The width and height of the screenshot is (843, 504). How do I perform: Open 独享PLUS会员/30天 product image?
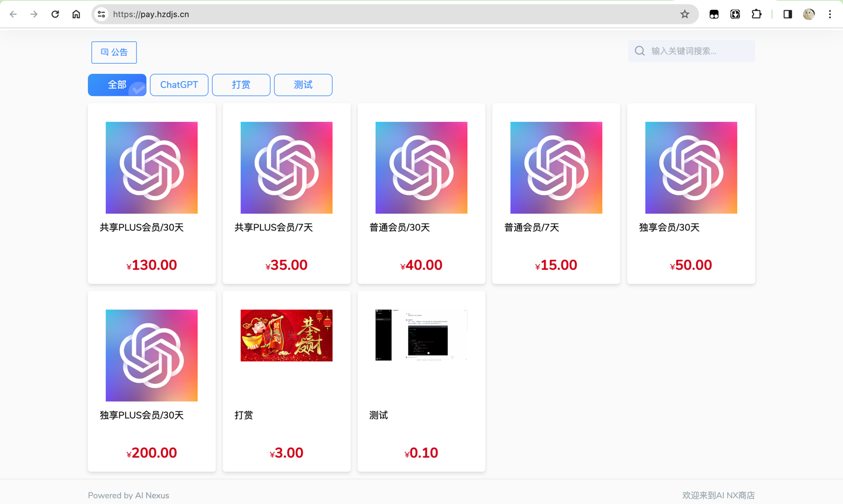click(152, 355)
